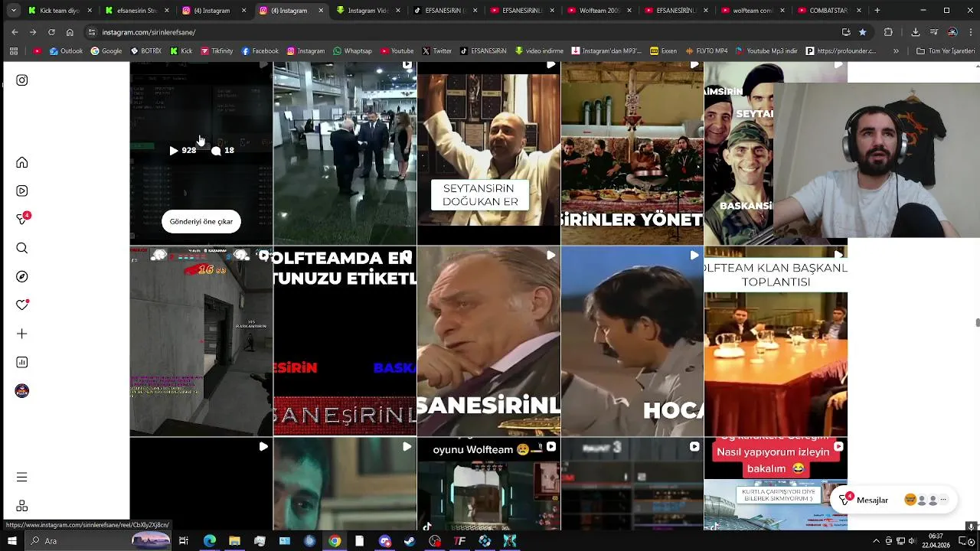
Task: Open Chrome downloads icon
Action: 916,32
